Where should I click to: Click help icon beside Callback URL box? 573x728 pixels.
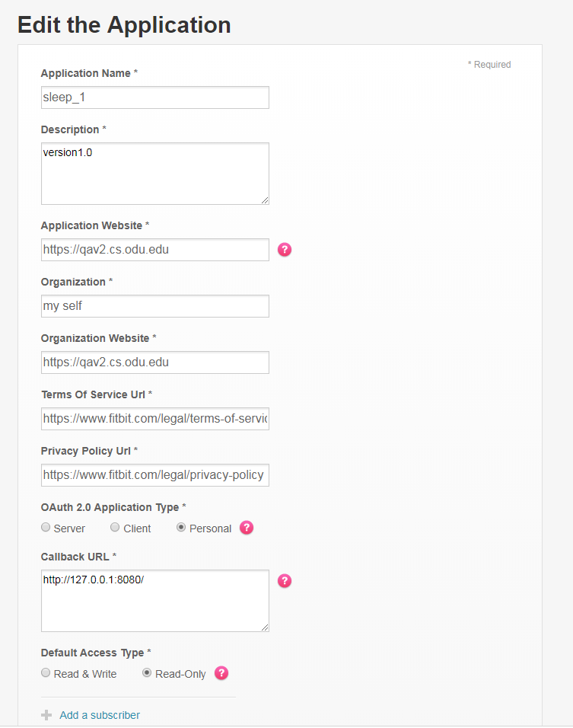(x=285, y=581)
